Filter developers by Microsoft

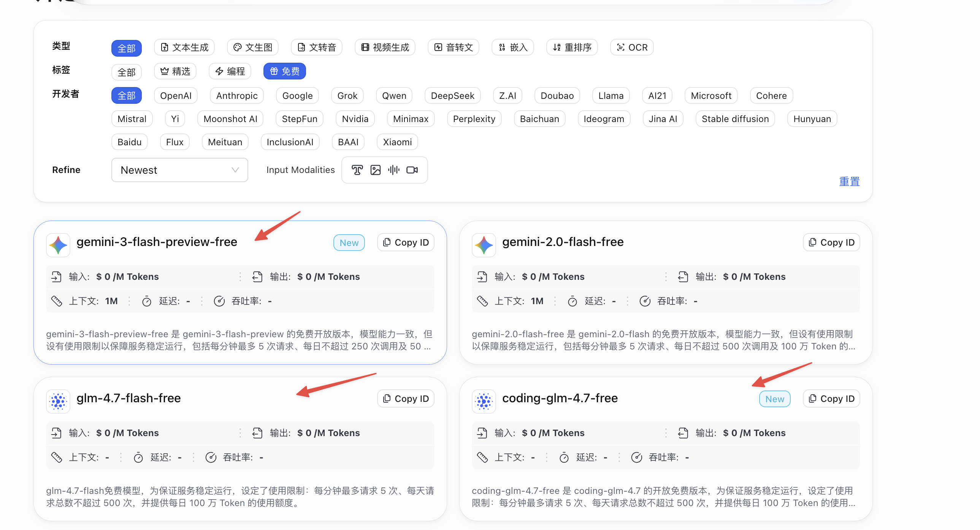click(x=710, y=95)
